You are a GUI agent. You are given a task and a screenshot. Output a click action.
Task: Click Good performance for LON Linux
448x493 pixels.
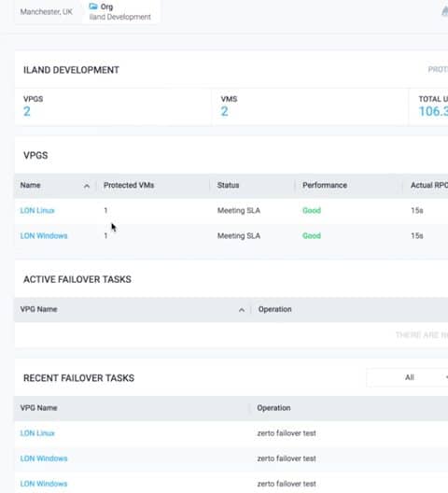click(x=312, y=210)
